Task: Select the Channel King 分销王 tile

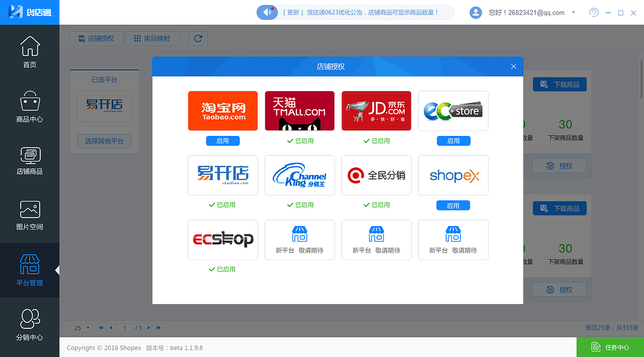Action: (x=300, y=175)
